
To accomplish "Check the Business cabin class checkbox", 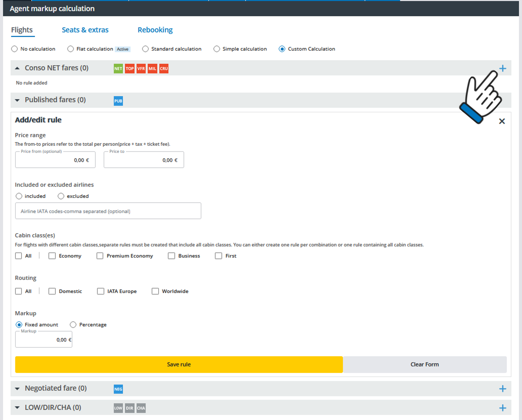I will pyautogui.click(x=171, y=256).
